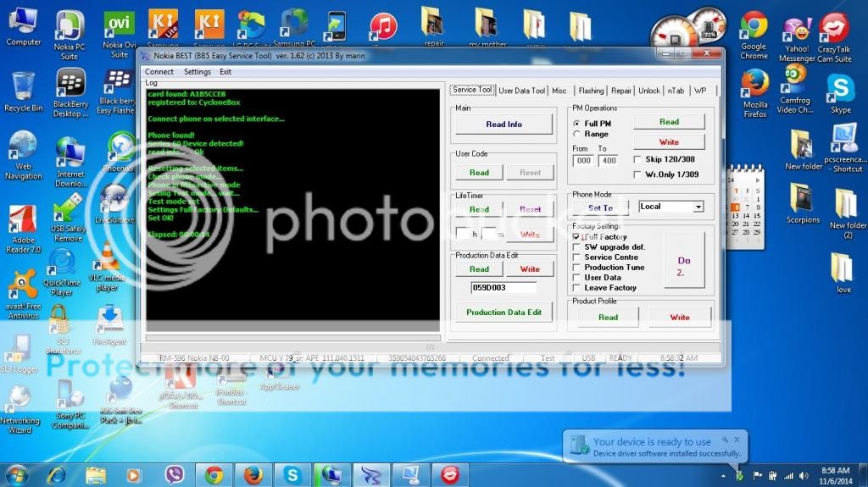Click the Production Data Edit button

coord(504,312)
